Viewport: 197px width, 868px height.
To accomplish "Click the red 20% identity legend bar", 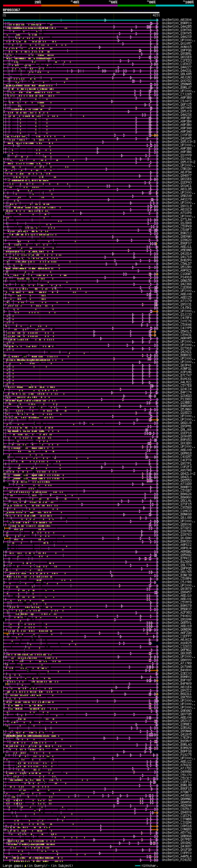I will [x=22, y=6].
